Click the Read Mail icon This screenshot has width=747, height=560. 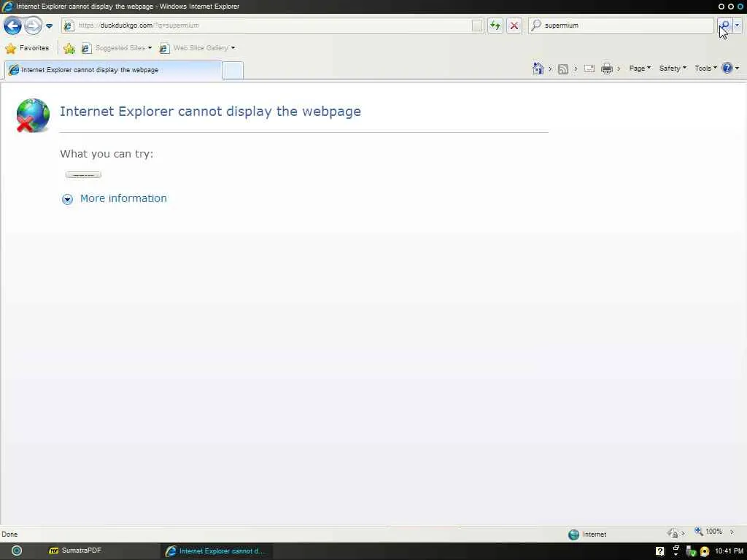click(589, 69)
